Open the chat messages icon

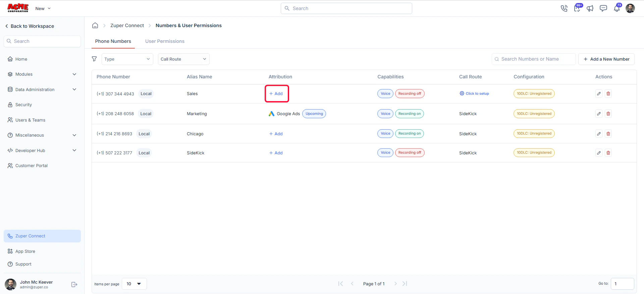coord(603,8)
